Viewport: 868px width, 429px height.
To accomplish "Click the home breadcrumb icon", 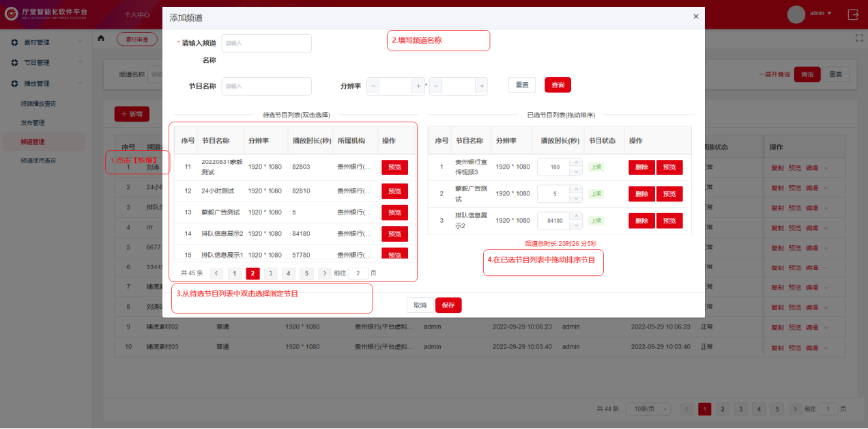I will tap(101, 39).
